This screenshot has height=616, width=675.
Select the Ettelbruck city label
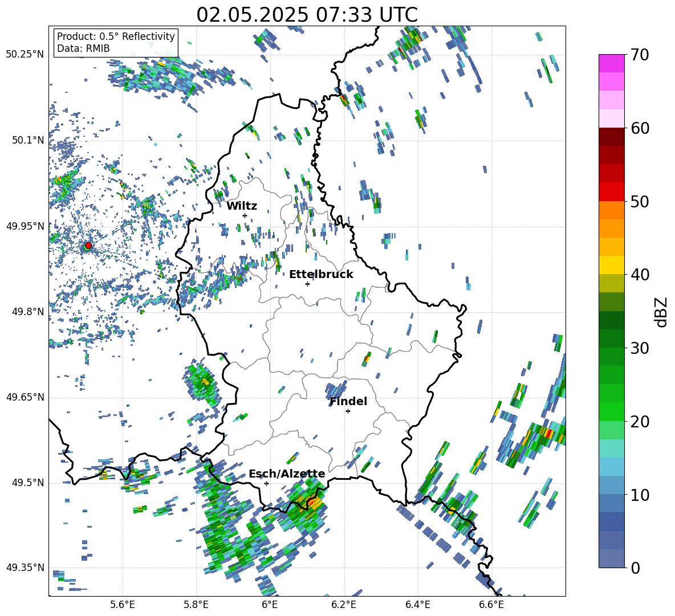[x=321, y=275]
